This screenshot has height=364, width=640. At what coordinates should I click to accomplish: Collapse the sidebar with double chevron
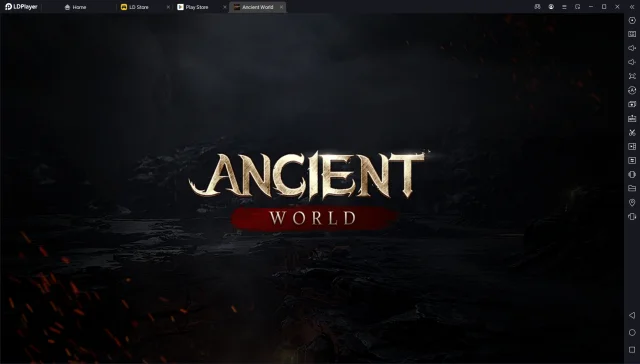[x=632, y=7]
